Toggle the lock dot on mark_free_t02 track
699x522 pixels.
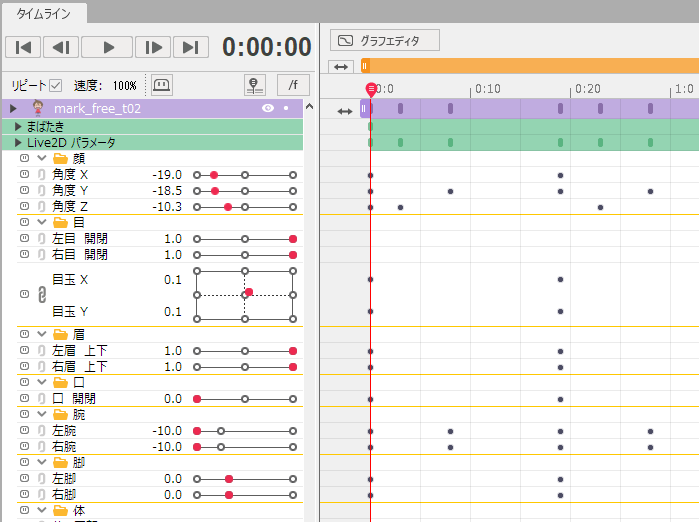click(x=286, y=108)
